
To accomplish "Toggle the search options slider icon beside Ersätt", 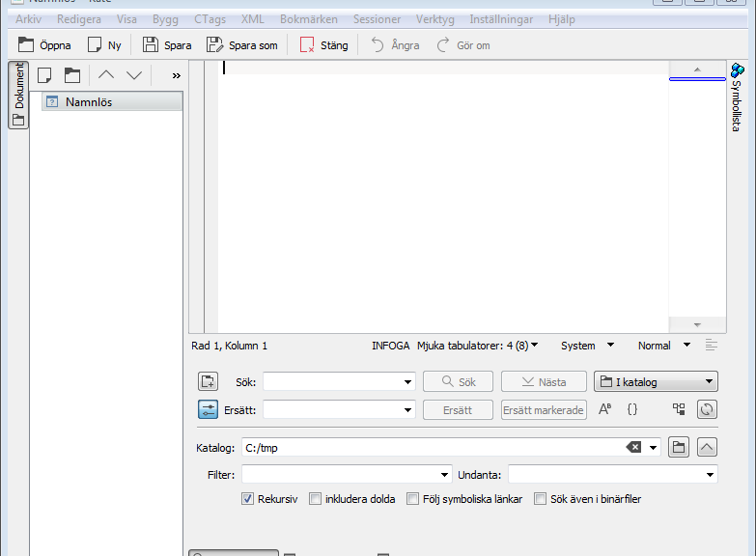I will [208, 409].
